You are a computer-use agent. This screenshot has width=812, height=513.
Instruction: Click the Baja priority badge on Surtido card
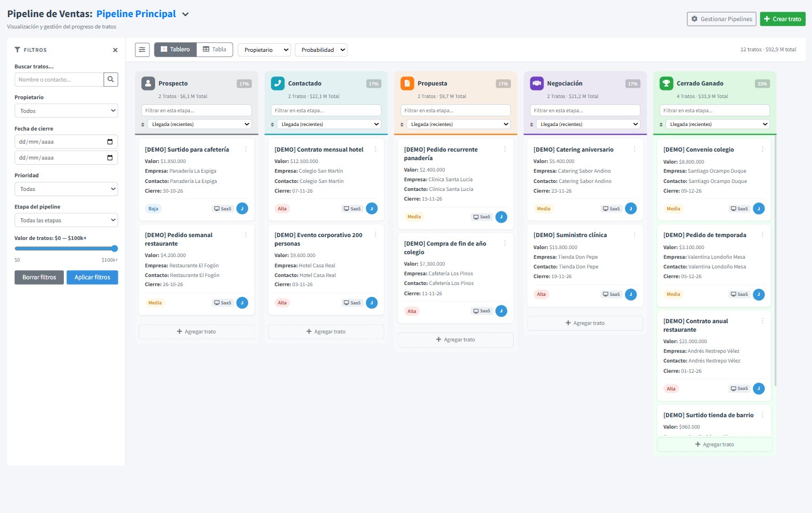(x=153, y=209)
